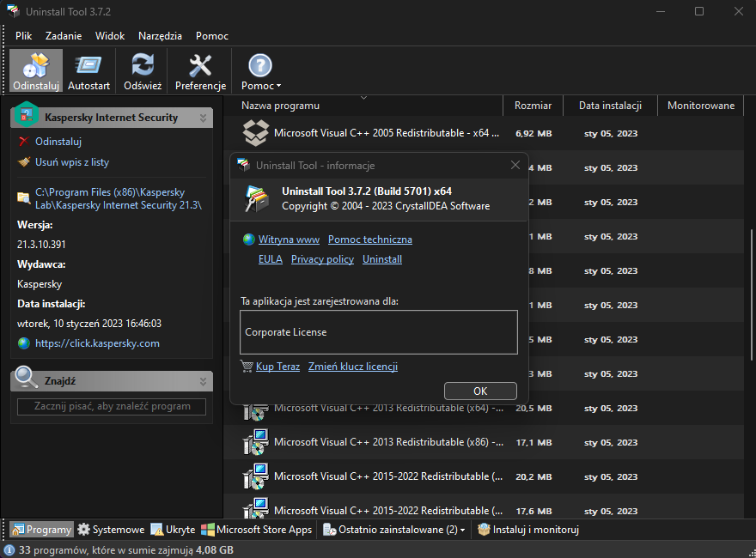Open the Zadanie menu
The height and width of the screenshot is (558, 756).
pyautogui.click(x=64, y=36)
